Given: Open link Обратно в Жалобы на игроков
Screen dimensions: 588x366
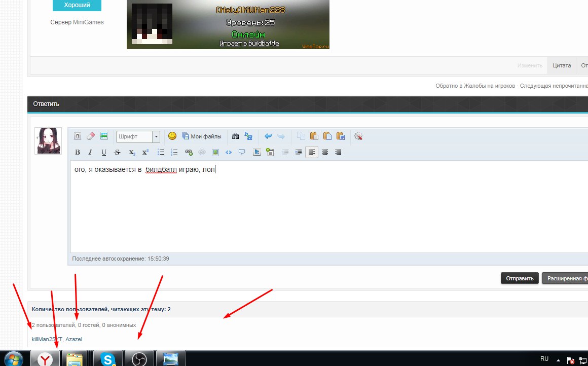Looking at the screenshot, I should click(x=475, y=86).
